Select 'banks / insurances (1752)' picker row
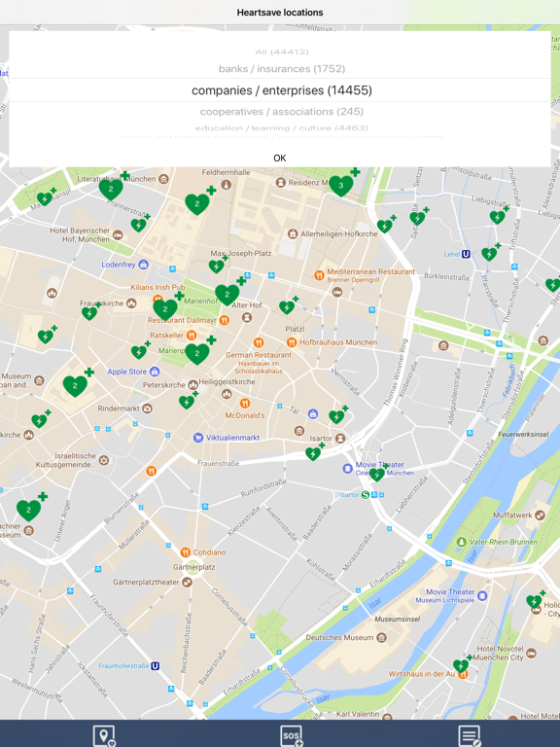This screenshot has width=560, height=747. pos(281,69)
